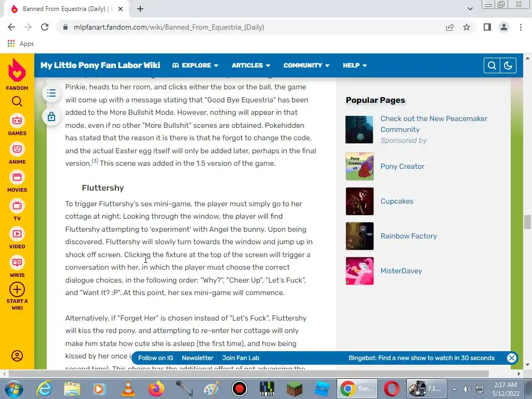The width and height of the screenshot is (532, 399).
Task: Click the sidebar search magnifier icon
Action: 17,101
